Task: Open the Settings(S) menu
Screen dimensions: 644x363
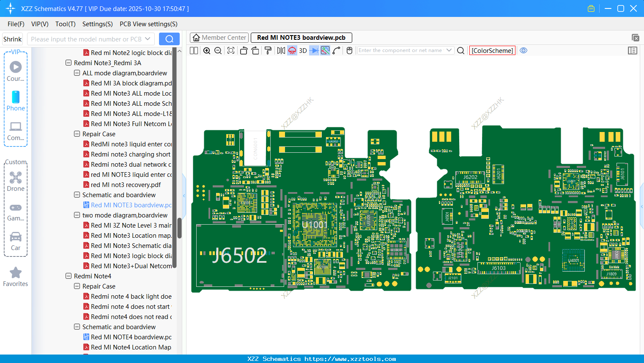Action: [98, 24]
